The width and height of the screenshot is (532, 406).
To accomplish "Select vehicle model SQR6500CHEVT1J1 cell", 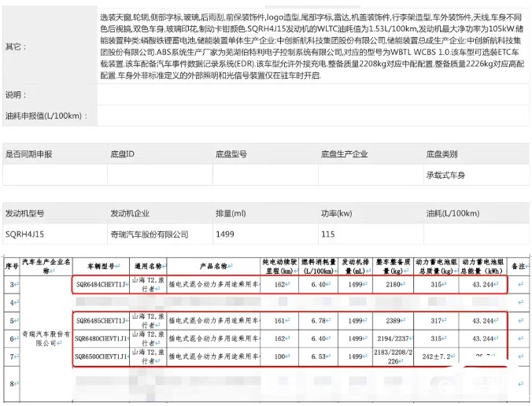I will point(99,357).
